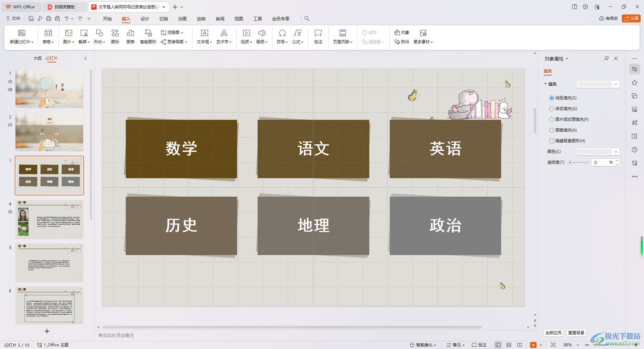Viewport: 644px width, 349px height.
Task: Click the Picture insert icon
Action: [69, 33]
